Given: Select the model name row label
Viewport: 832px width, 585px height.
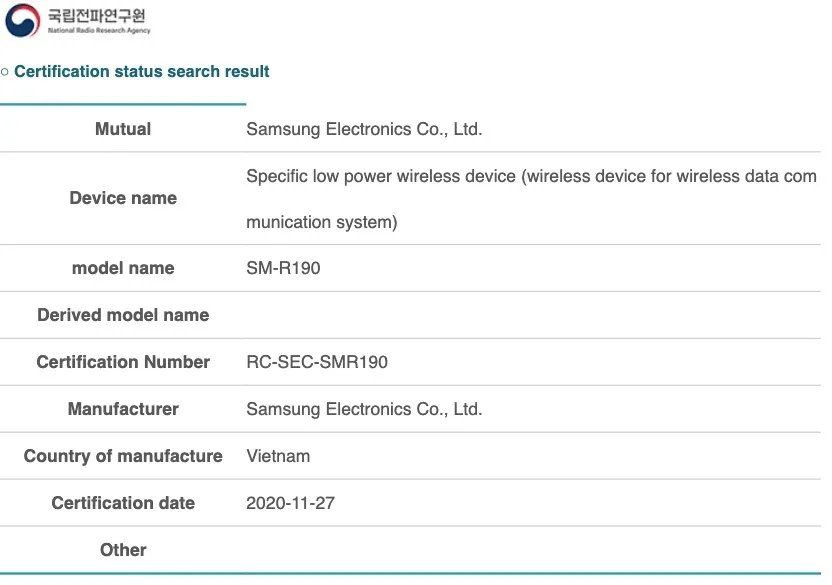Looking at the screenshot, I should point(123,268).
